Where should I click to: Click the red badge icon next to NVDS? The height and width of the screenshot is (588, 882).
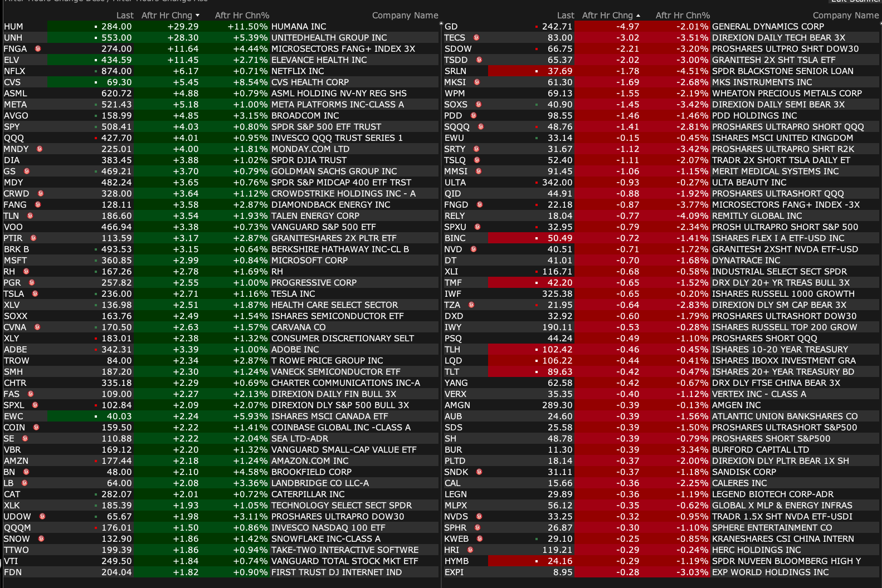point(479,516)
